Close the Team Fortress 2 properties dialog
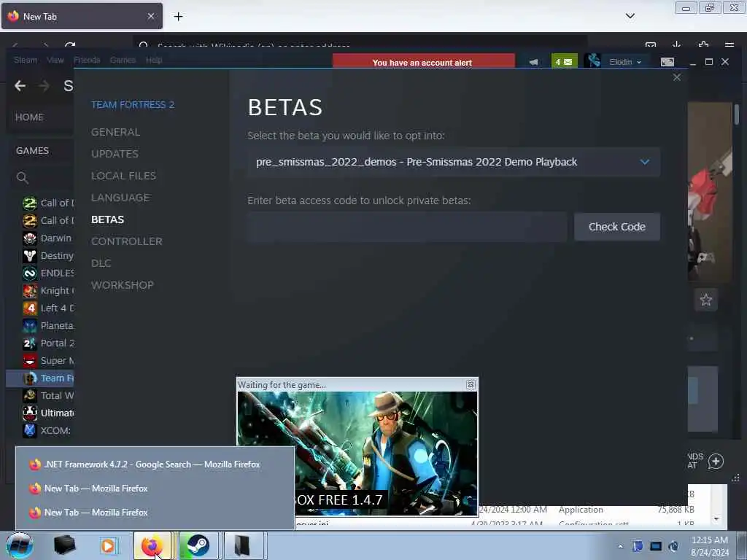This screenshot has height=560, width=747. (x=677, y=77)
